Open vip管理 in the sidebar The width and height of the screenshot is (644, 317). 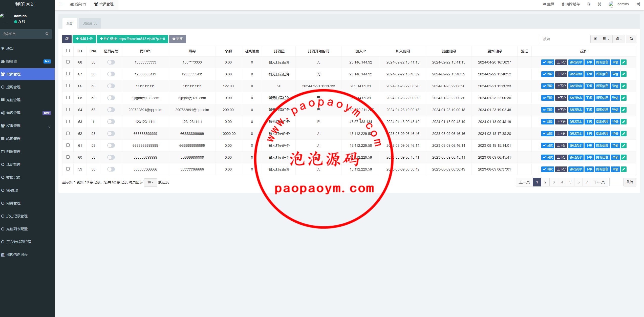pos(27,190)
